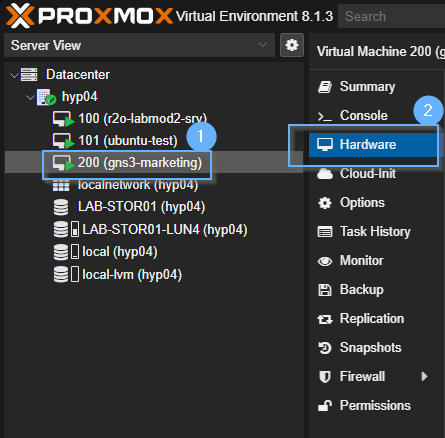Viewport: 445px width, 438px height.
Task: Click the Replication arrows icon
Action: [325, 319]
